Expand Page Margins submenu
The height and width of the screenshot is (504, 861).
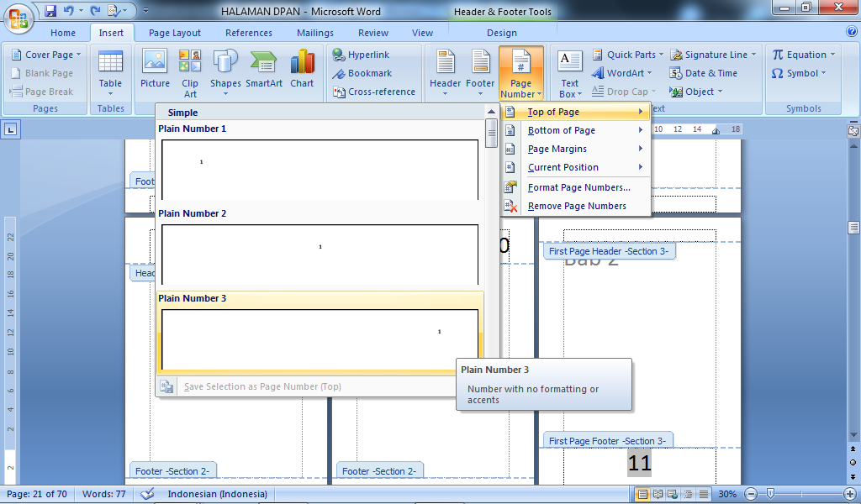point(575,150)
